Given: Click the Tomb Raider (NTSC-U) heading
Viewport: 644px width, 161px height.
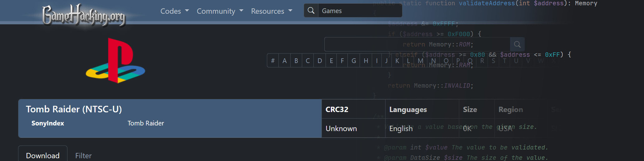Looking at the screenshot, I should [74, 109].
